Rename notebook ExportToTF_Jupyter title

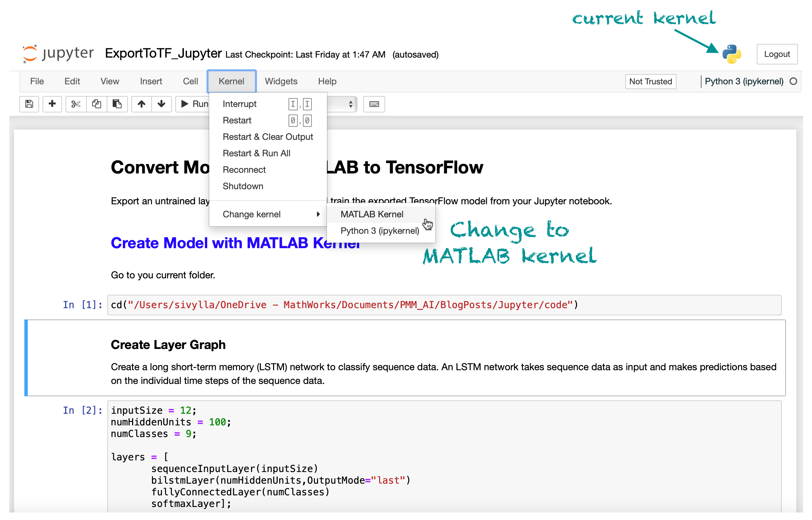(x=163, y=53)
